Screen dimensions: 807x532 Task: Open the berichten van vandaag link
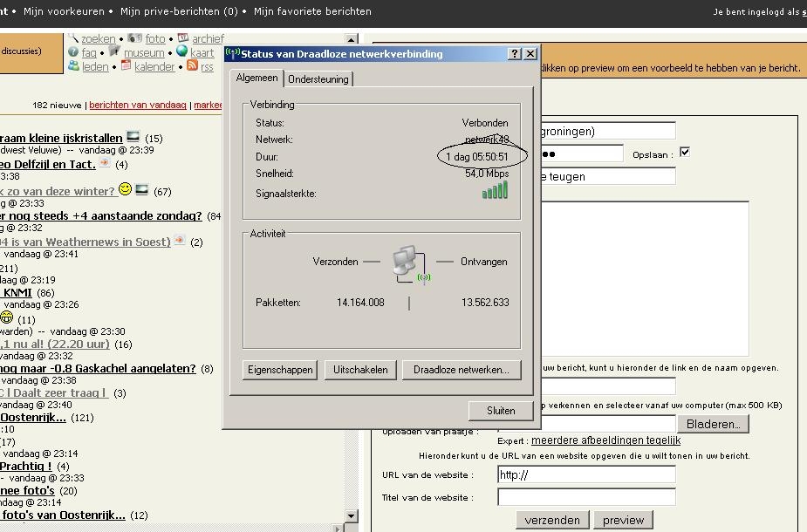[x=138, y=105]
